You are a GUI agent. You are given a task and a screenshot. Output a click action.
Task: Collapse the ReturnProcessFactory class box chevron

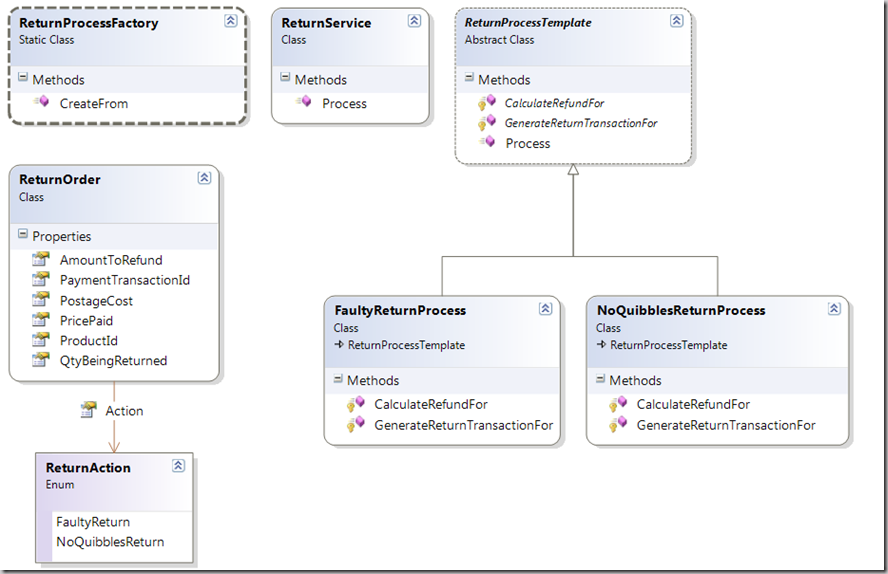pyautogui.click(x=229, y=22)
